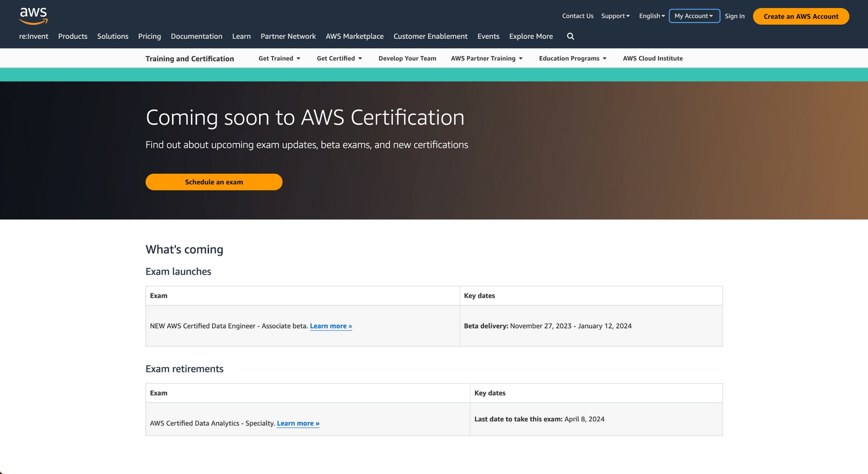Click Learn more for Data Engineer beta

pyautogui.click(x=331, y=326)
